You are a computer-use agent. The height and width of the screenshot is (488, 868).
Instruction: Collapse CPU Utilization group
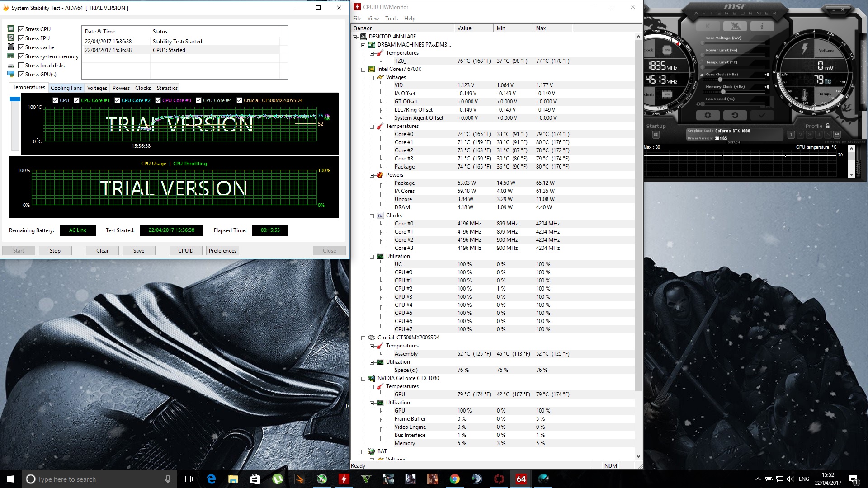coord(372,256)
